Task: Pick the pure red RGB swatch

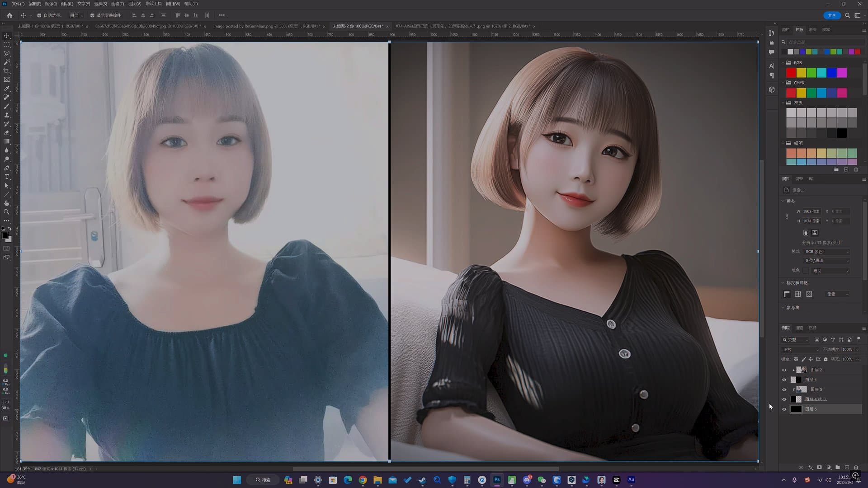Action: [791, 73]
